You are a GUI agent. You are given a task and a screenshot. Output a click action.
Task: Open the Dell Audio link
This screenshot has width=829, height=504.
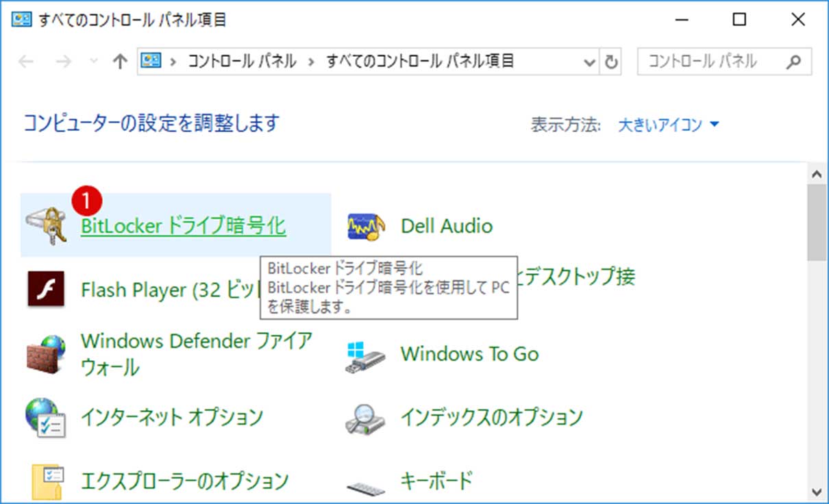(447, 225)
